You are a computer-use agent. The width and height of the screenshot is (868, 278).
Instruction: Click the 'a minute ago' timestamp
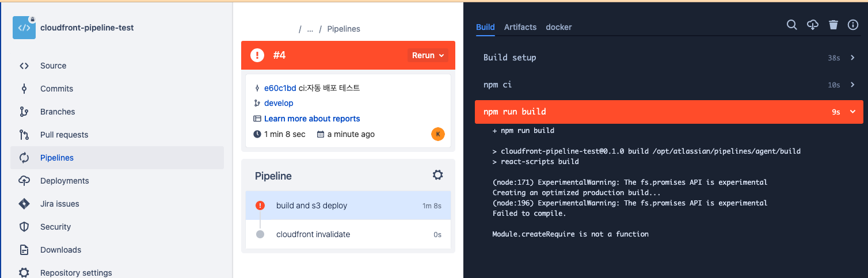coord(351,134)
